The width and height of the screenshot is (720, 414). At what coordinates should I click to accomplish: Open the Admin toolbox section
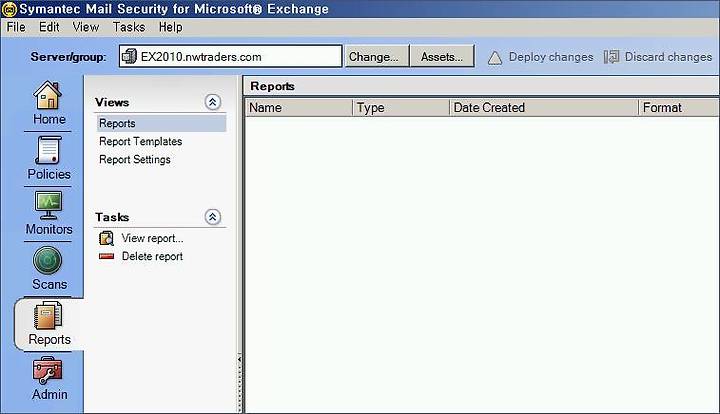click(x=49, y=379)
